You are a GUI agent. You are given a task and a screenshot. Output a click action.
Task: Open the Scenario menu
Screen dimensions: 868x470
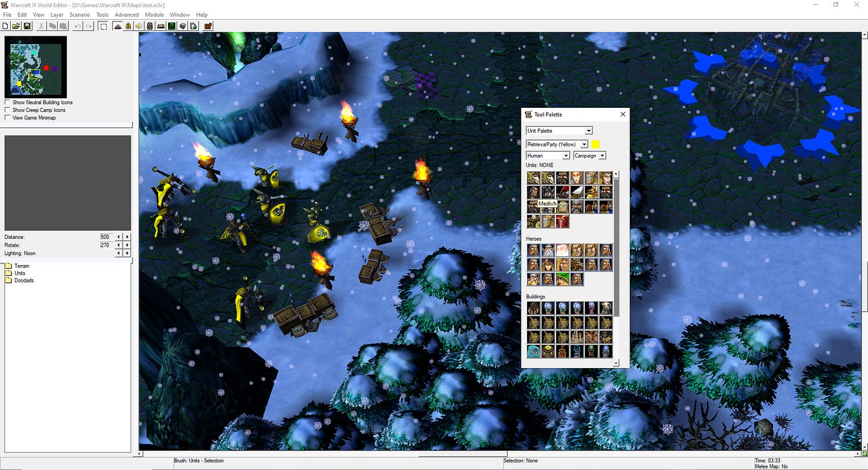tap(80, 15)
